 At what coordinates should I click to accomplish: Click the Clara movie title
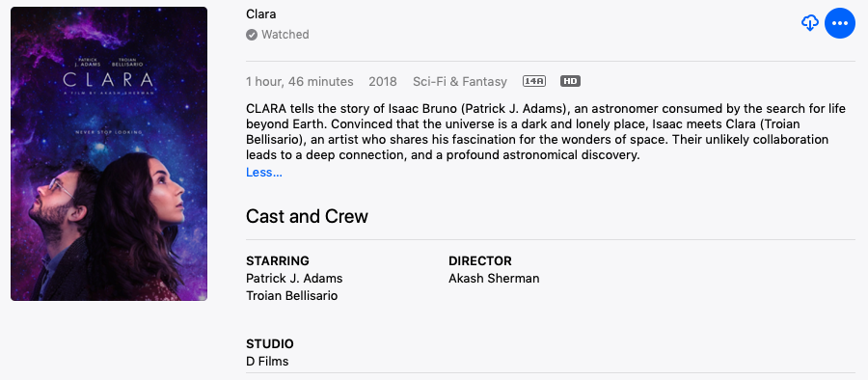pyautogui.click(x=260, y=14)
